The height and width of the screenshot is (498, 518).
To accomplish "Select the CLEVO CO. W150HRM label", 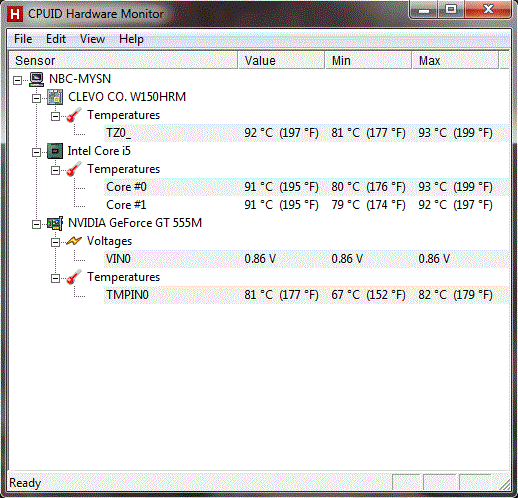I will coord(127,97).
